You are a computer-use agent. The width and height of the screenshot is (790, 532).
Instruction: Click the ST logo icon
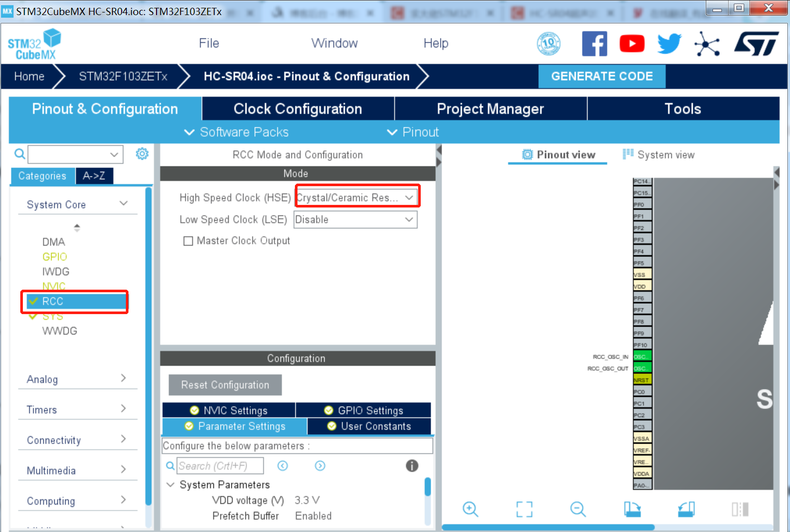[756, 44]
